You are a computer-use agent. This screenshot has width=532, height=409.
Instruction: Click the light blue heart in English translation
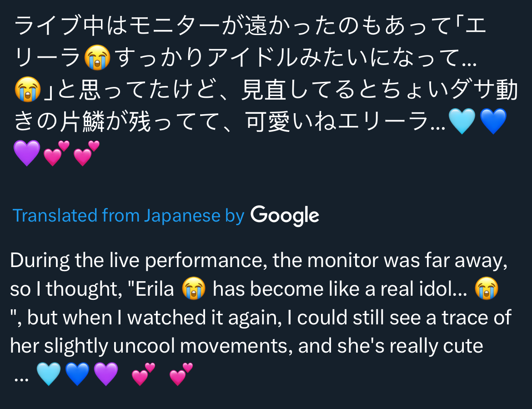click(48, 374)
